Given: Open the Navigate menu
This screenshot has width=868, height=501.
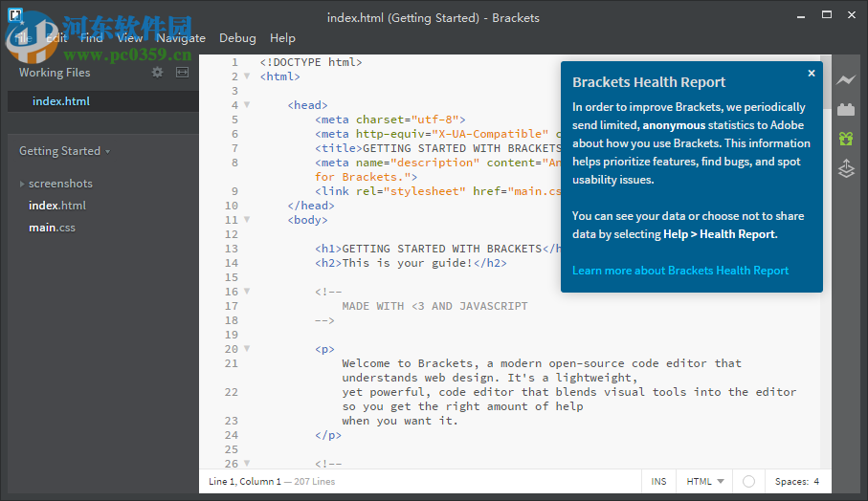Looking at the screenshot, I should click(181, 38).
